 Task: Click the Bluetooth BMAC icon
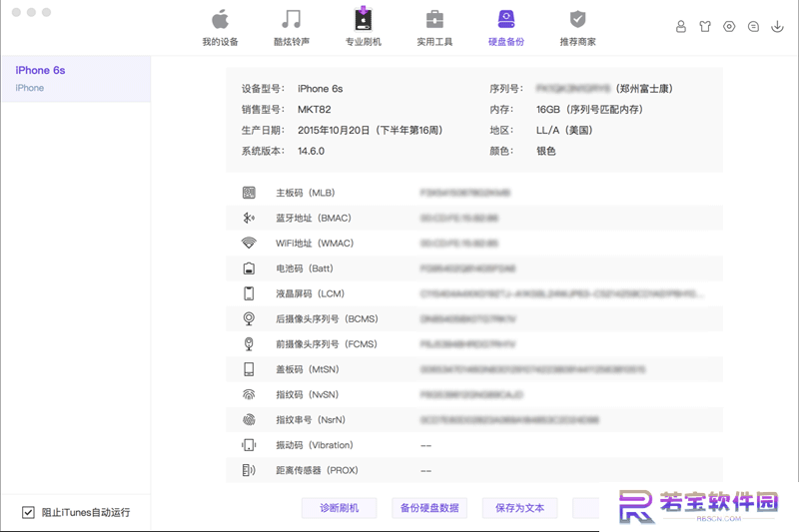249,218
